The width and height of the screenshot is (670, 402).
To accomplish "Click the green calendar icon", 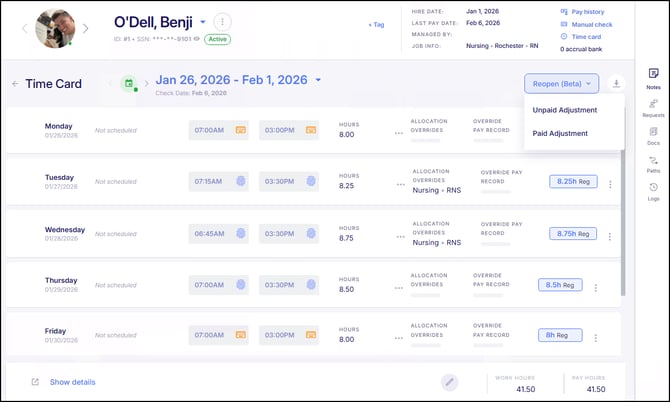I will click(128, 84).
